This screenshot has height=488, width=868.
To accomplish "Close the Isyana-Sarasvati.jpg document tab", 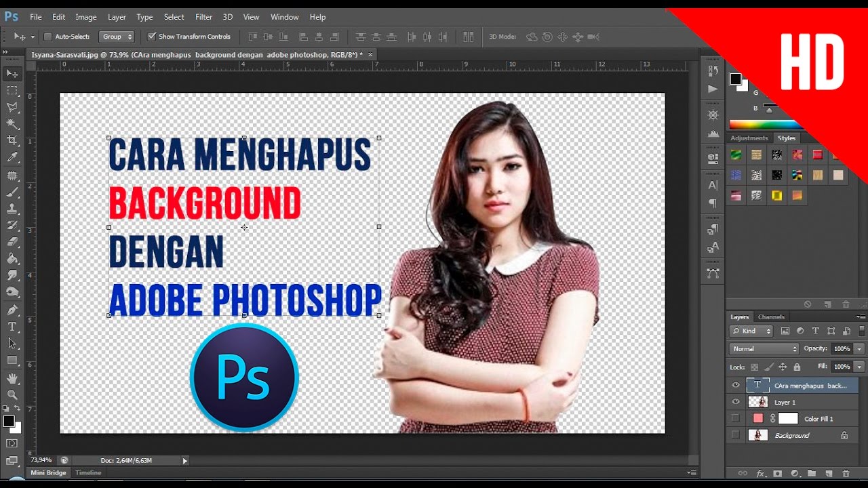I will 370,54.
